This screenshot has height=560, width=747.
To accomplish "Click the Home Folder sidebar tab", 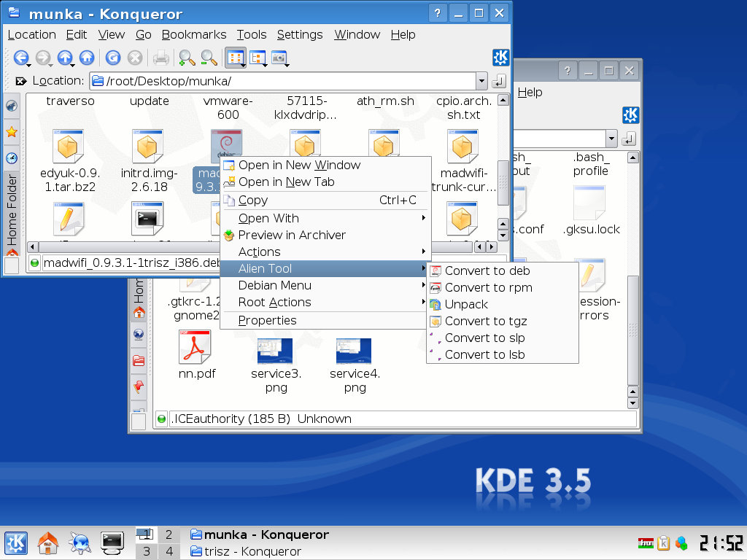I will 12,214.
